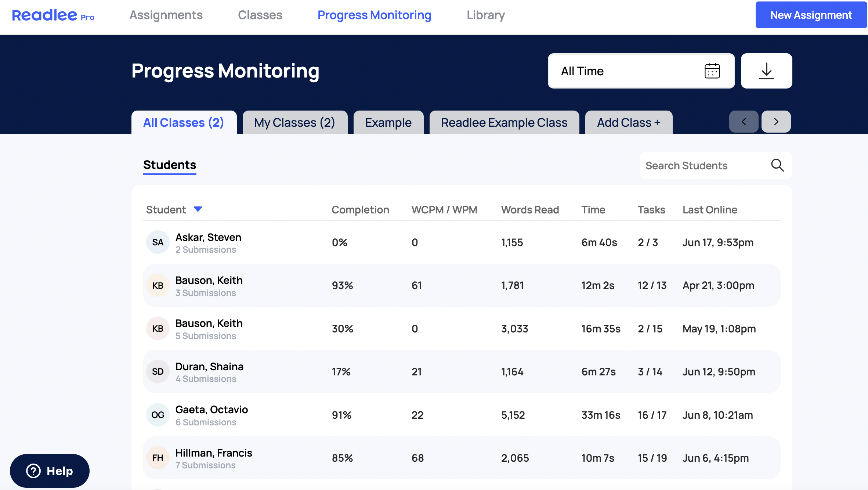
Task: Click the SA avatar for Steven Askar
Action: click(x=158, y=242)
